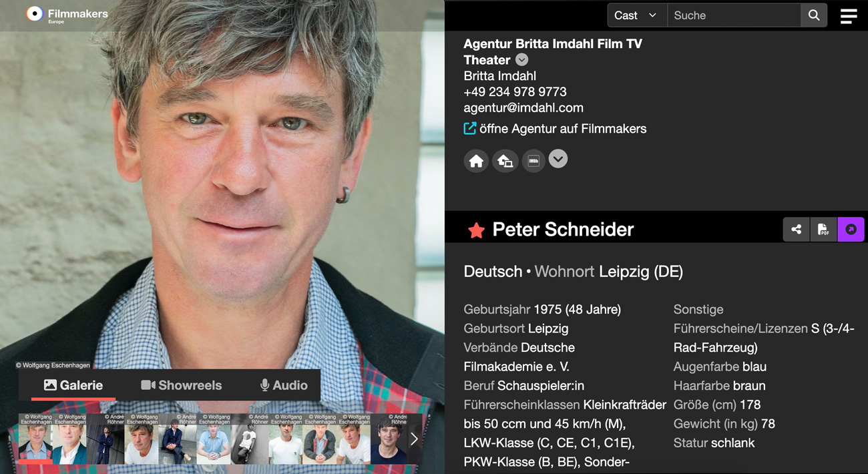Image resolution: width=868 pixels, height=474 pixels.
Task: Switch to the Showreels tab
Action: (x=182, y=385)
